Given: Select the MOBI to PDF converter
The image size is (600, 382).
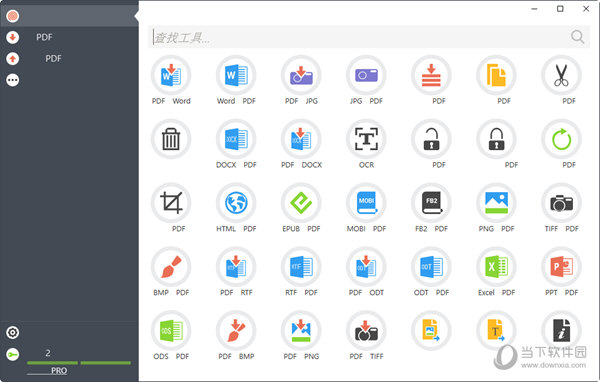Looking at the screenshot, I should (x=366, y=203).
